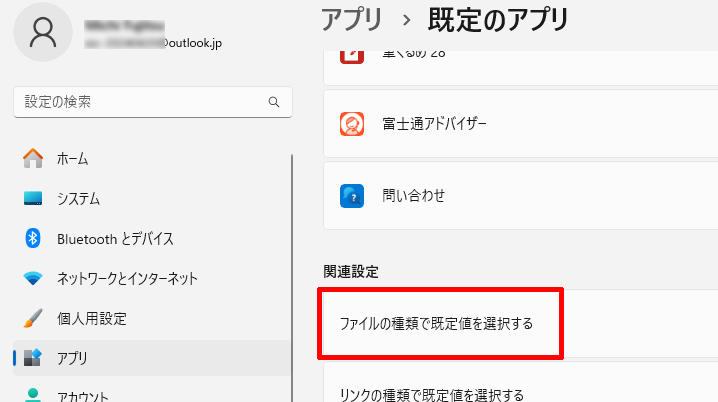Click the Accounts person icon
The image size is (718, 402).
click(x=33, y=395)
